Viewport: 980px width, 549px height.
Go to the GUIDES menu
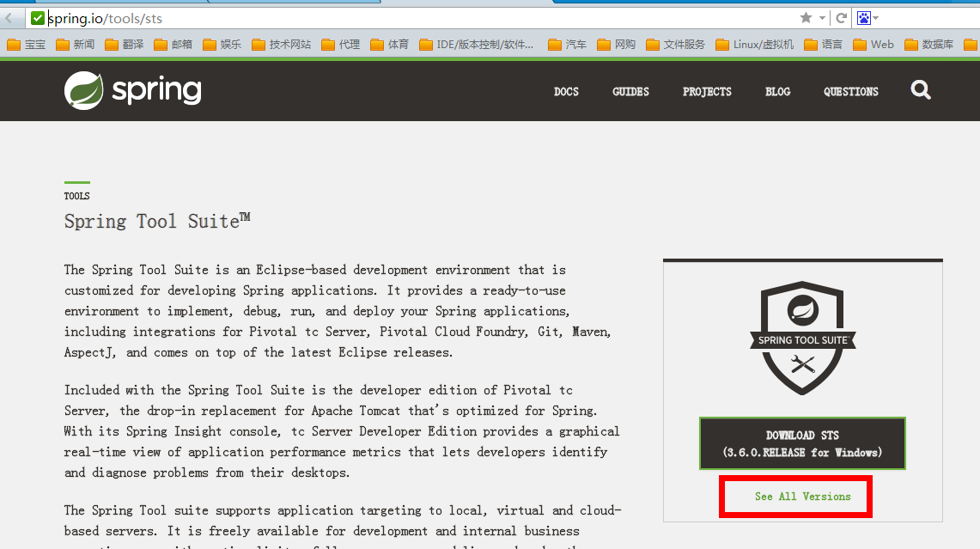[630, 91]
